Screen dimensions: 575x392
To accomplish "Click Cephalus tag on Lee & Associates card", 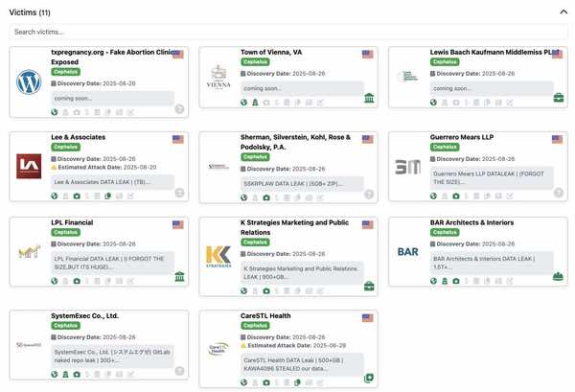I will [65, 147].
